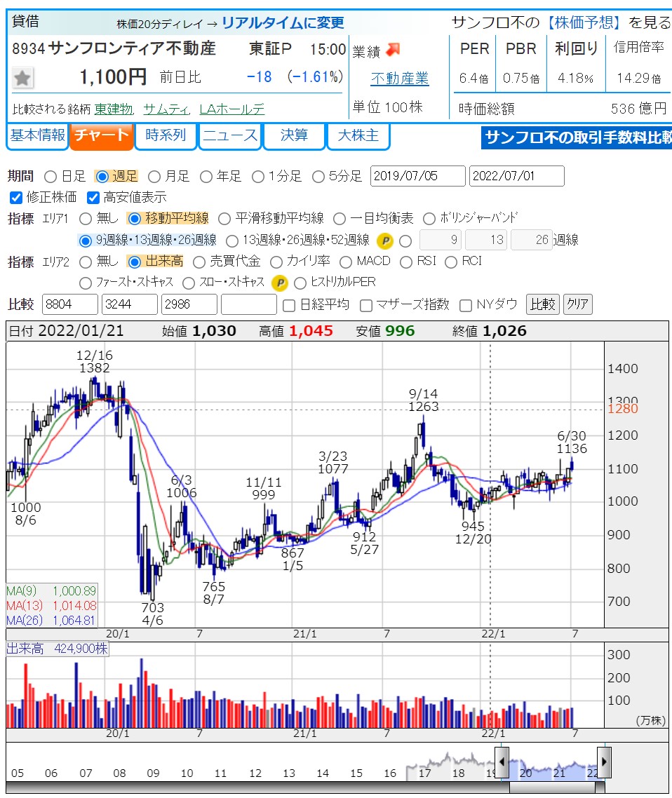Click the star favorite icon
Image resolution: width=672 pixels, height=798 pixels.
(23, 78)
